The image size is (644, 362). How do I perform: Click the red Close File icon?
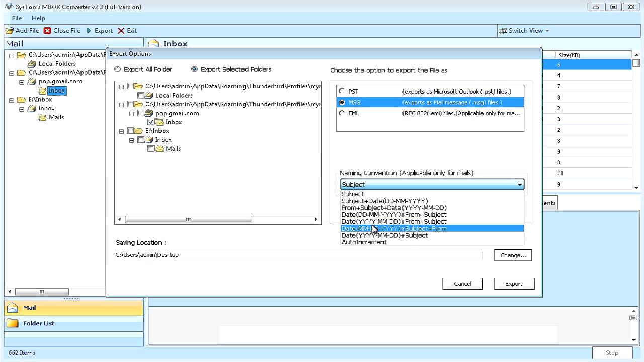[47, 31]
